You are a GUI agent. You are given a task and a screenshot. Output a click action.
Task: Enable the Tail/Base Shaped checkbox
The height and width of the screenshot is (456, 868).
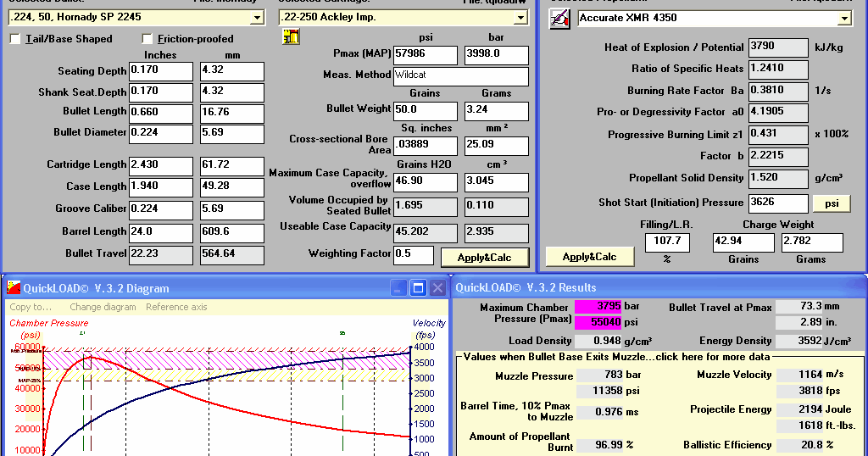(x=15, y=39)
